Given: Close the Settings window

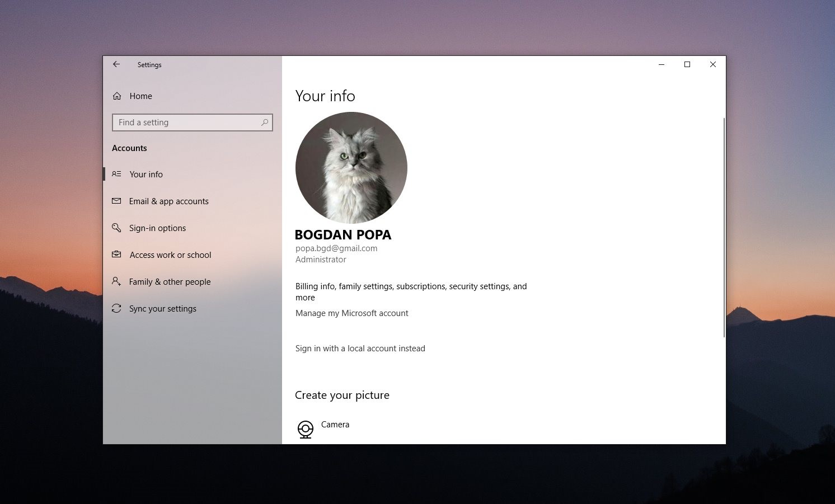Looking at the screenshot, I should 713,64.
